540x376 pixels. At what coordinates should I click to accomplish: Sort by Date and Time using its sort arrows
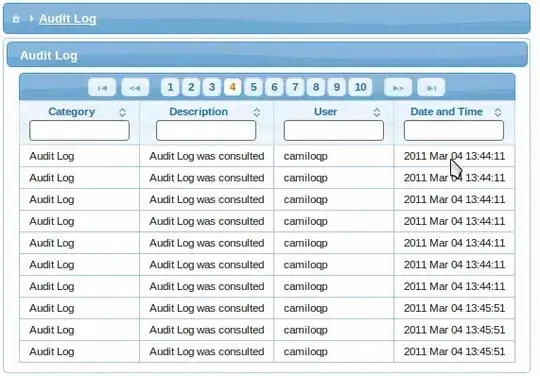coord(498,112)
